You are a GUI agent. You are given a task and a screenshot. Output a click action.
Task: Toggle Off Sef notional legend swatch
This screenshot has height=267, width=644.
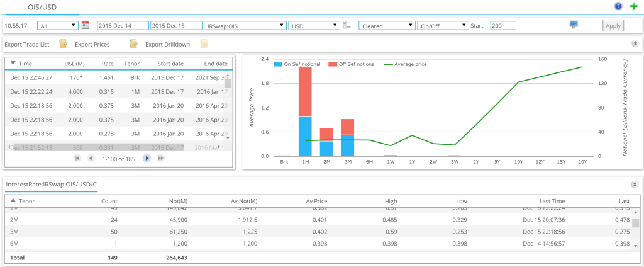332,64
